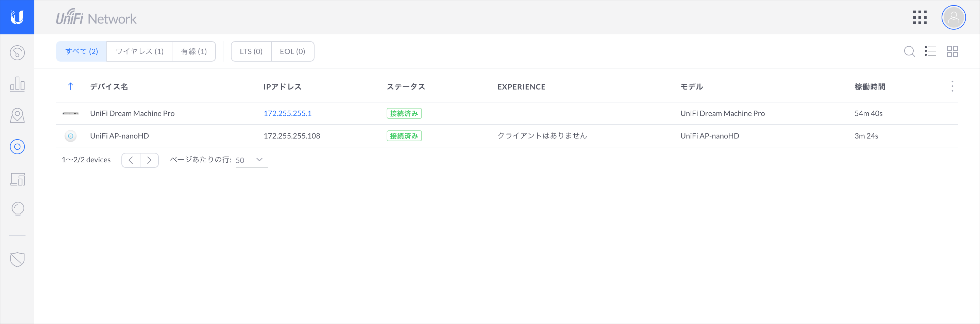Select UniFi Dream Machine Pro device name
This screenshot has width=980, height=324.
point(132,113)
